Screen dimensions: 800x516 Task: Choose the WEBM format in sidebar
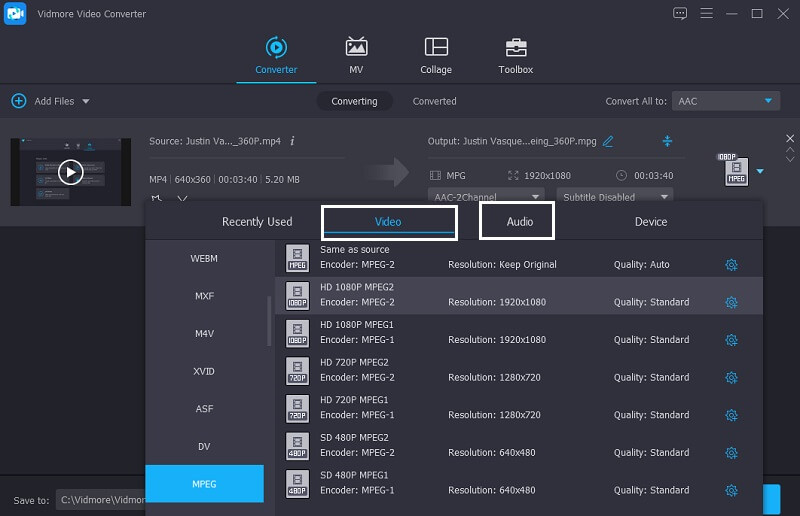tap(204, 259)
